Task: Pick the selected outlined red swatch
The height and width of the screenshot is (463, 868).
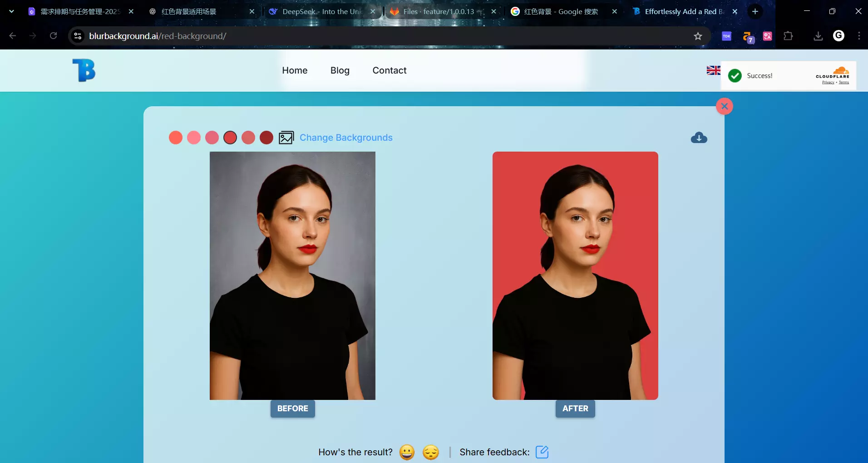Action: pyautogui.click(x=230, y=138)
